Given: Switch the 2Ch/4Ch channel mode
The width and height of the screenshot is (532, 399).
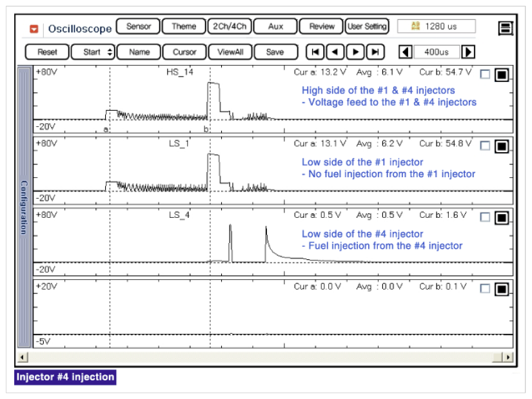Looking at the screenshot, I should [228, 26].
